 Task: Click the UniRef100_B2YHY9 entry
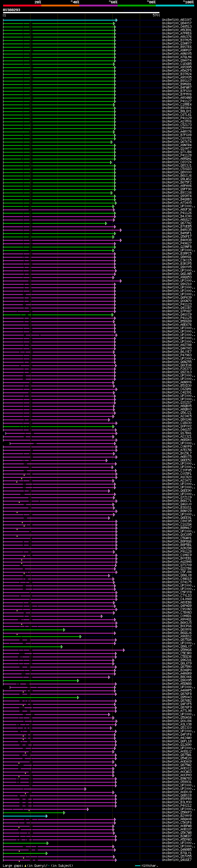pyautogui.click(x=177, y=816)
